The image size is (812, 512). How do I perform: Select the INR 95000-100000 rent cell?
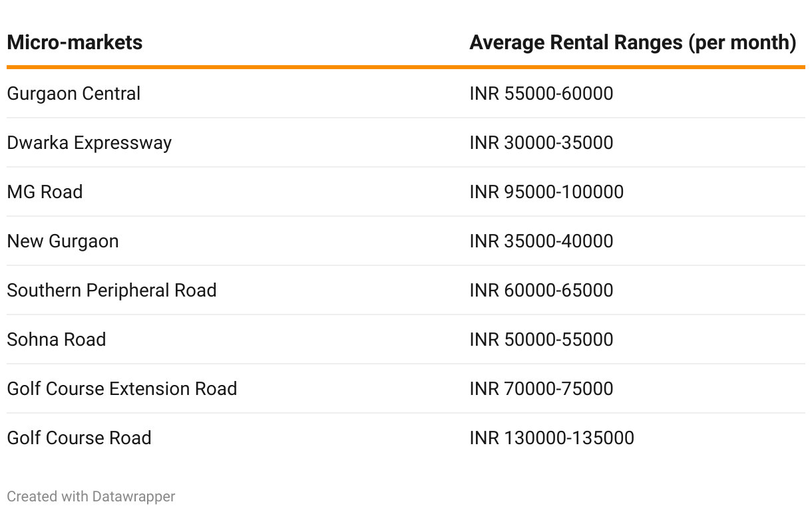tap(546, 192)
